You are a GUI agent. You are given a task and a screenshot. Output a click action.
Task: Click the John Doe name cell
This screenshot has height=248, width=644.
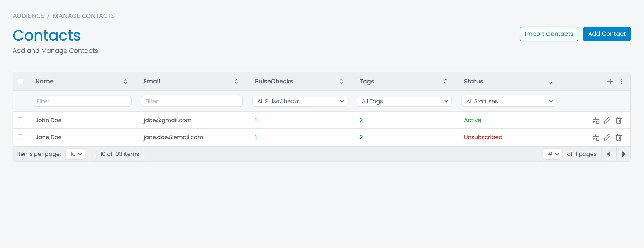point(48,120)
